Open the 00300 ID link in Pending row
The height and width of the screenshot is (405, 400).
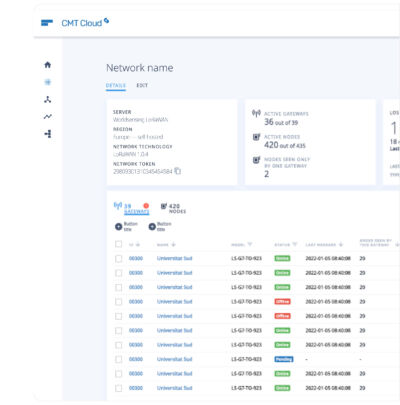pyautogui.click(x=136, y=359)
